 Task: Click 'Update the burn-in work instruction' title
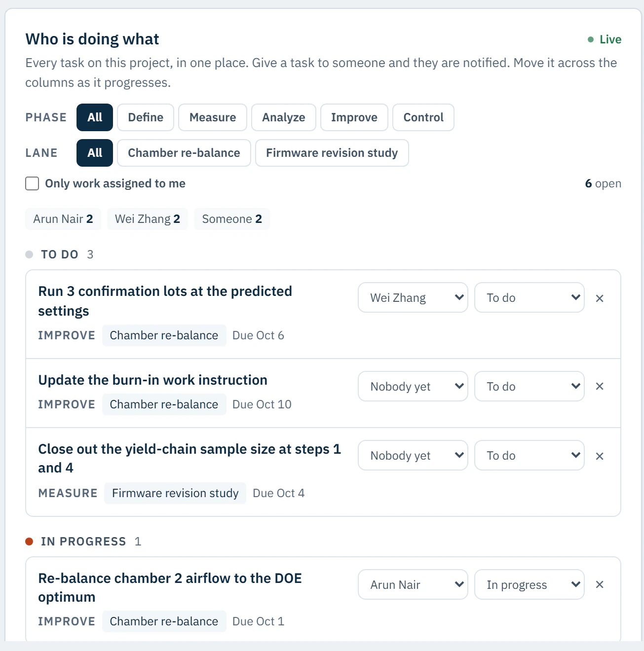[x=153, y=380]
